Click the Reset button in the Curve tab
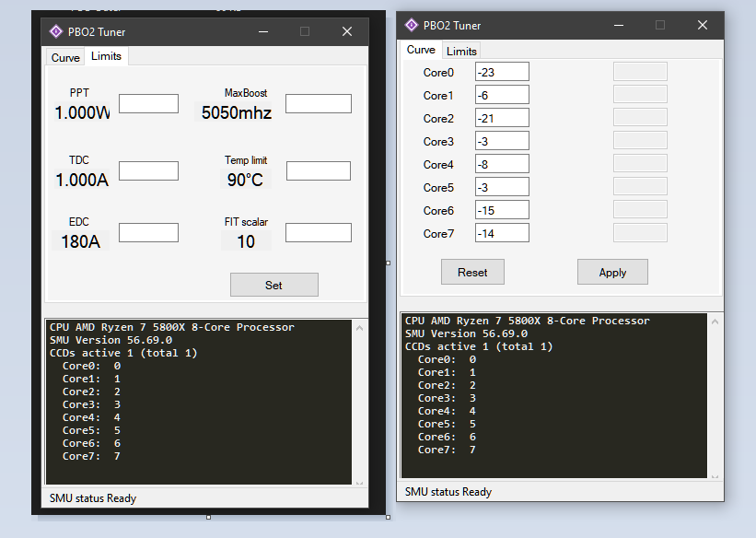Screen dimensions: 756x538 (472, 272)
